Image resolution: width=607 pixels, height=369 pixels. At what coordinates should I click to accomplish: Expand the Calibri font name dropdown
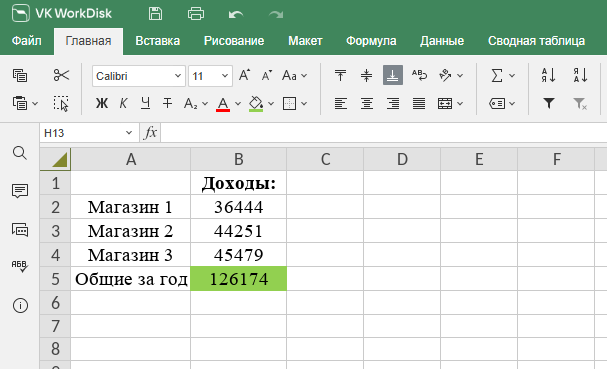(177, 76)
